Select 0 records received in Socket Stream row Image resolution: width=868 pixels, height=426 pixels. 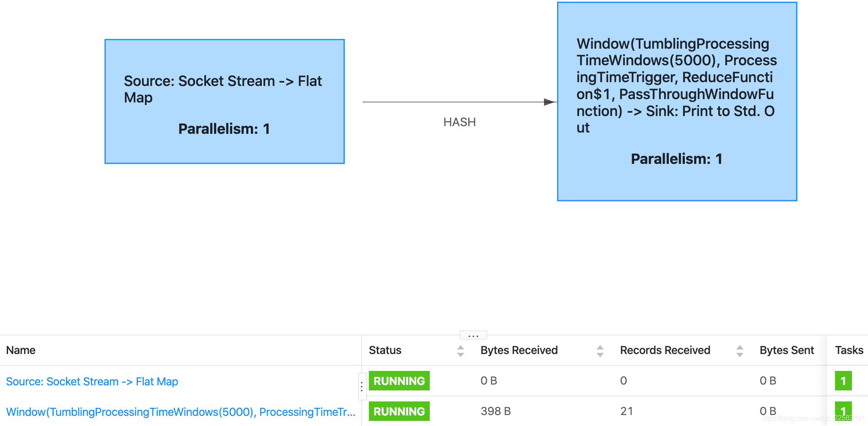[624, 381]
